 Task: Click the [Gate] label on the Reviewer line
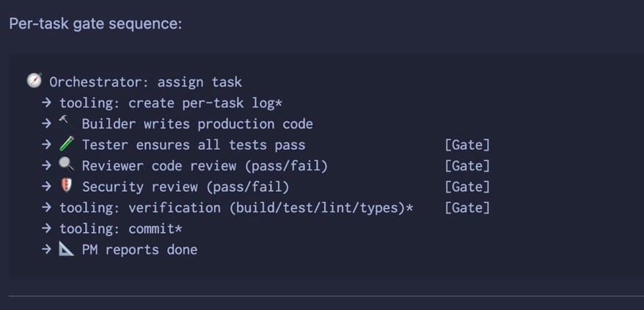466,166
